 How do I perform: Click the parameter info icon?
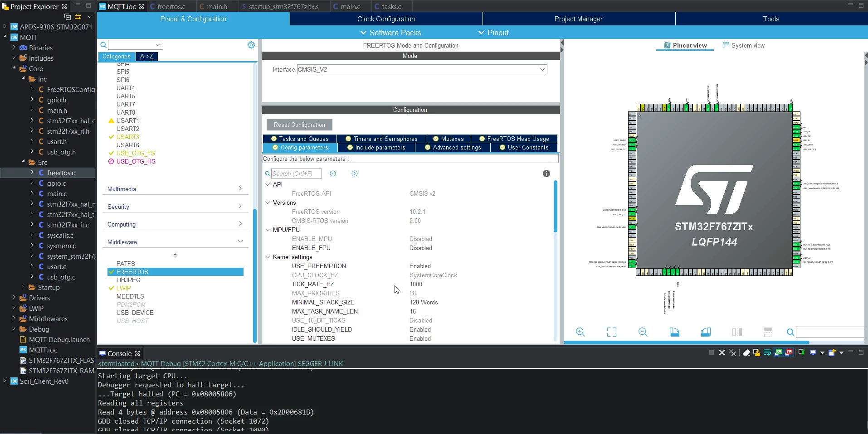[546, 174]
